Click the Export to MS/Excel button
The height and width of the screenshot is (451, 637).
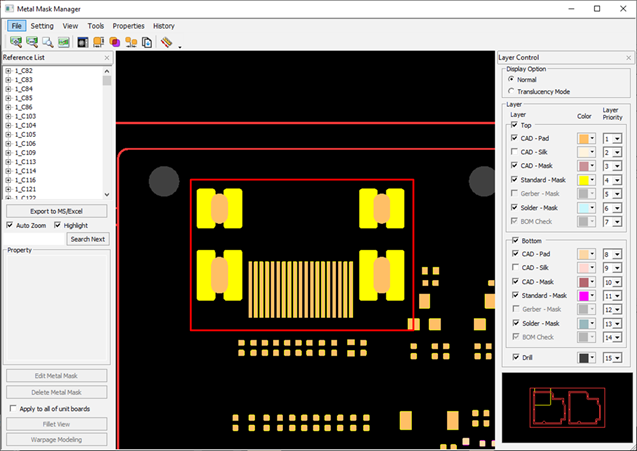(56, 211)
